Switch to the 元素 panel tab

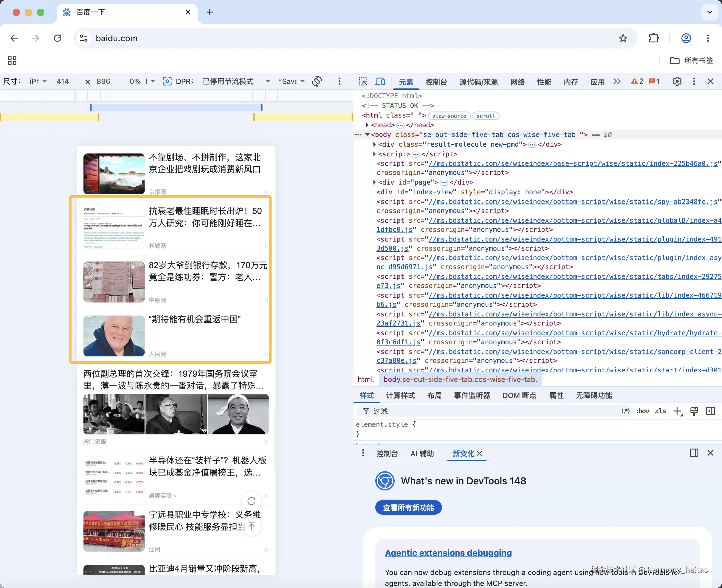pos(406,82)
